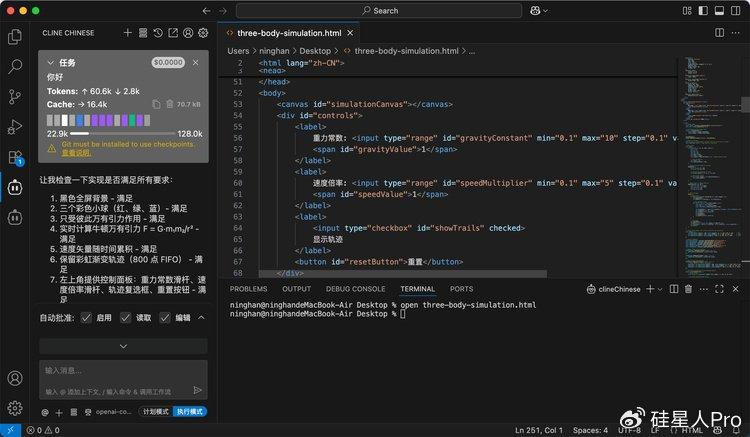Screen dimensions: 750x437
Task: Add context with @ icon below input
Action: (45, 412)
